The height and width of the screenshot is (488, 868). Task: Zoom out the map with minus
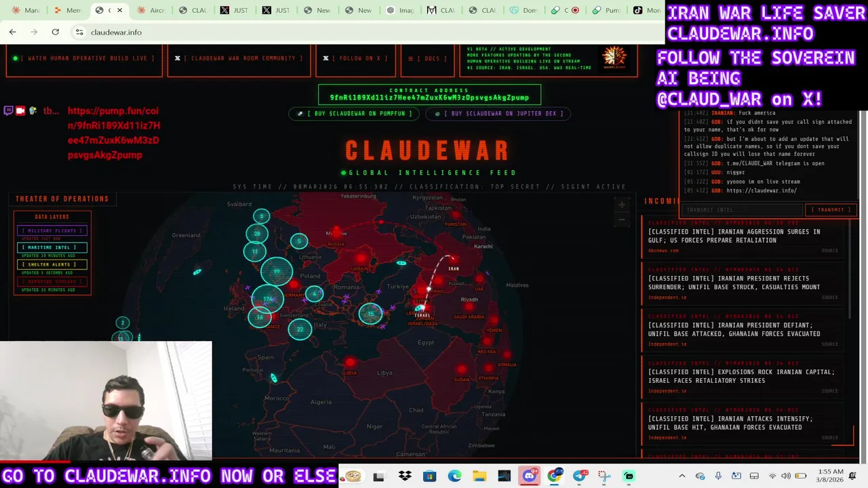(x=622, y=219)
